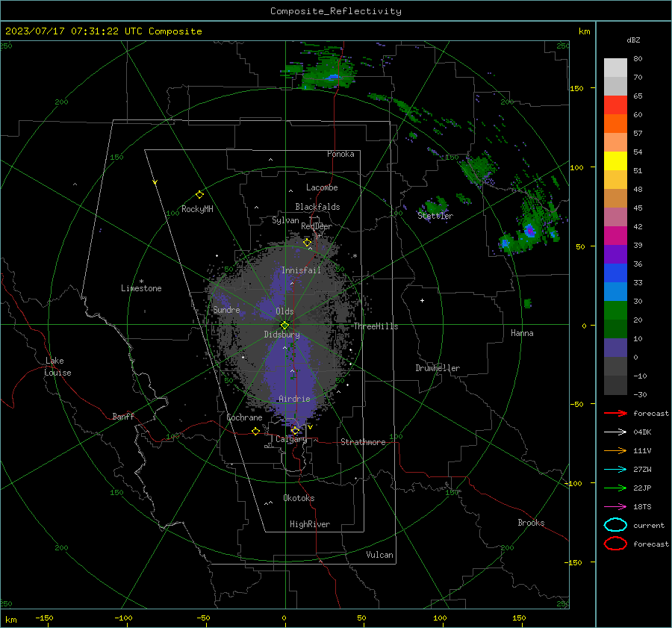Click the Limestone label
Screen dimensions: 672x628
(x=141, y=288)
